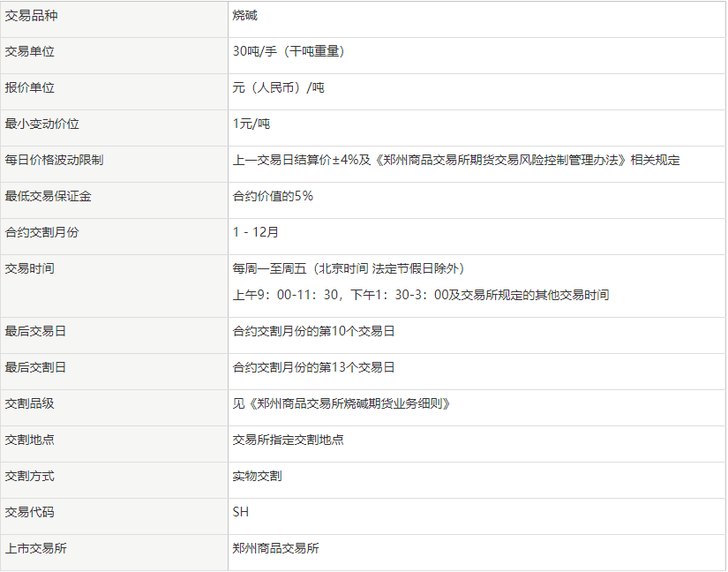728x572 pixels.
Task: Select the 交易代码 label
Action: tap(30, 513)
